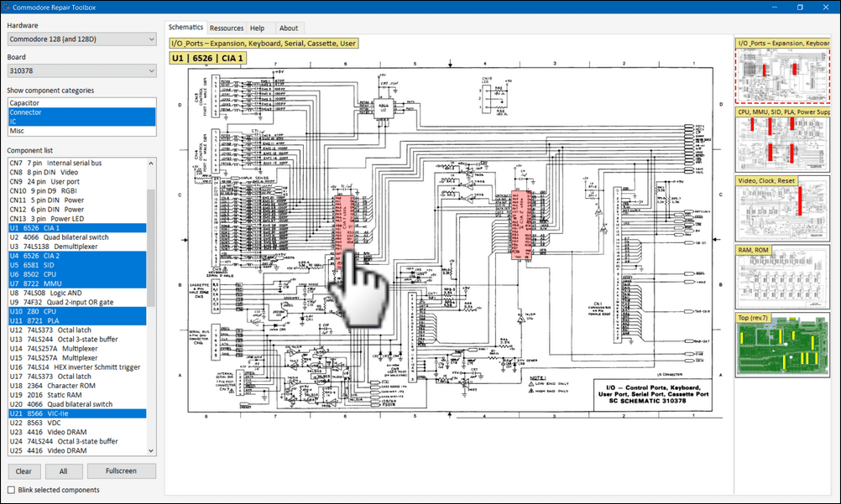Select U17 74LS373 Octal latch
Viewport: 841px width, 504px height.
tap(77, 377)
